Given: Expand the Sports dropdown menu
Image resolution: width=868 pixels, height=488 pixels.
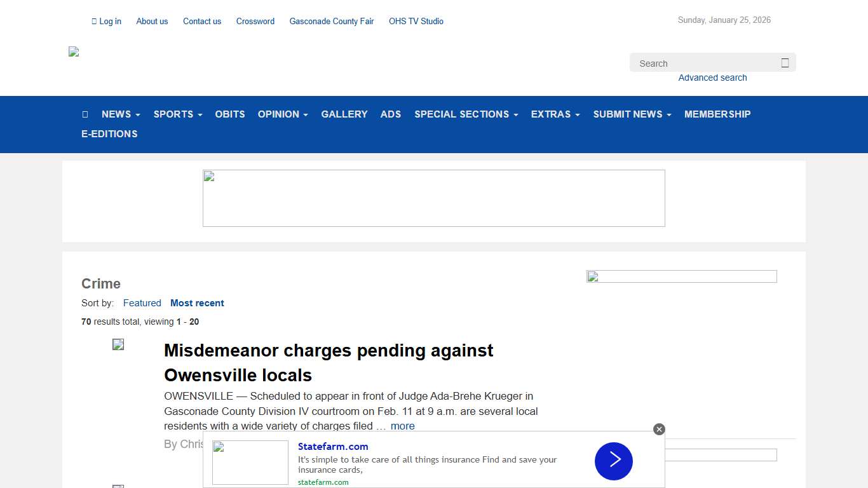Looking at the screenshot, I should click(177, 114).
